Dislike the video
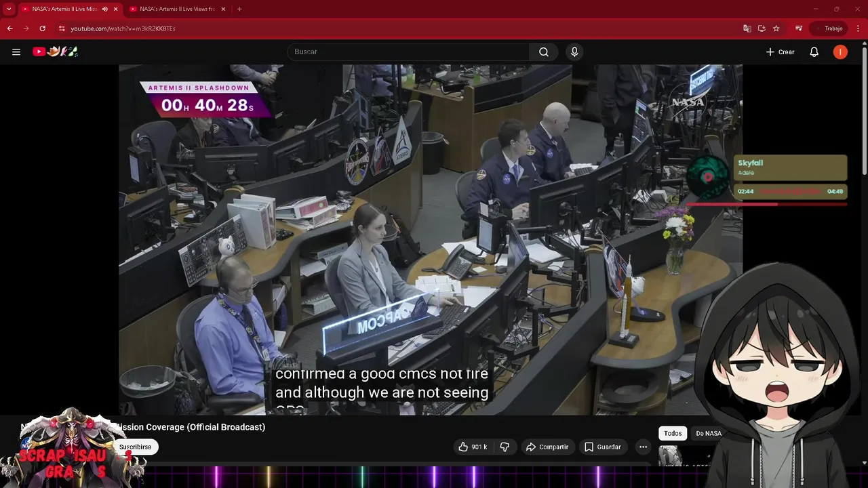The height and width of the screenshot is (488, 868). point(505,447)
